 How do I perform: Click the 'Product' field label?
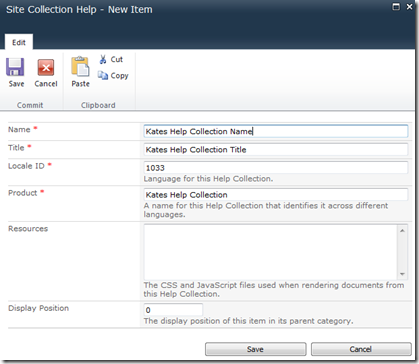22,193
